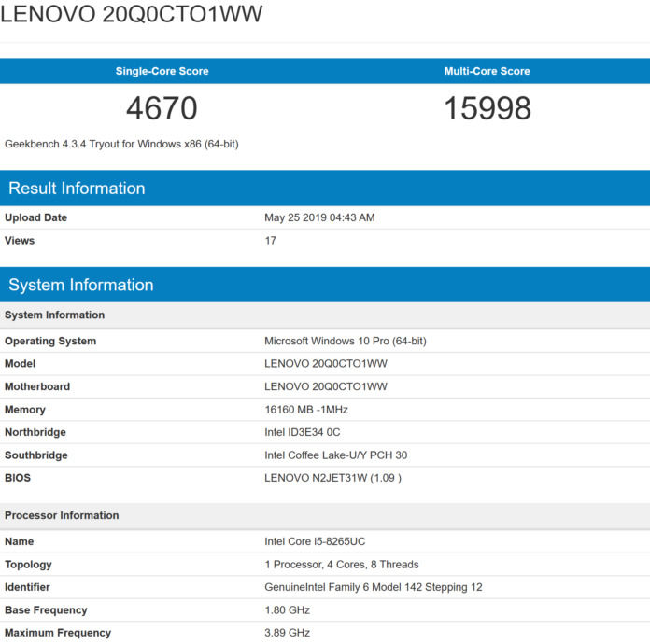This screenshot has width=650, height=644.
Task: Select the Northbridge value Intel ID3E34 0C
Action: pos(303,432)
